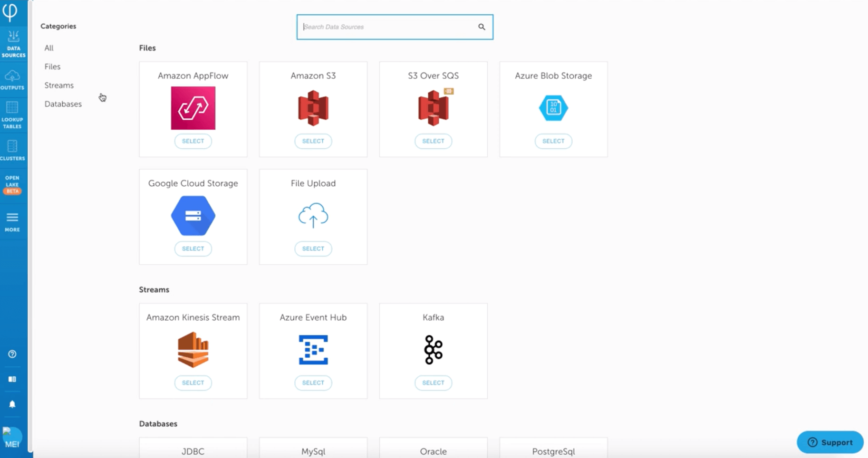This screenshot has width=868, height=458.
Task: Go to Clusters sidebar icon
Action: pyautogui.click(x=12, y=150)
